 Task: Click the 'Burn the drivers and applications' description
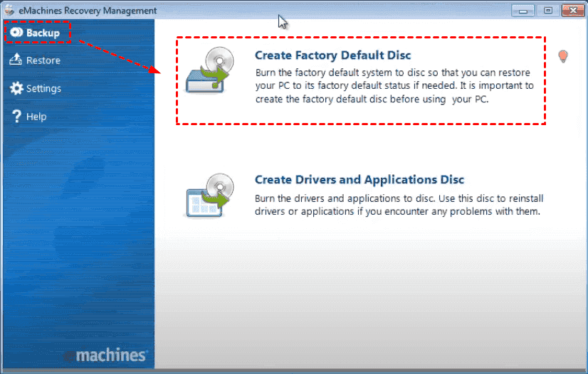[399, 205]
